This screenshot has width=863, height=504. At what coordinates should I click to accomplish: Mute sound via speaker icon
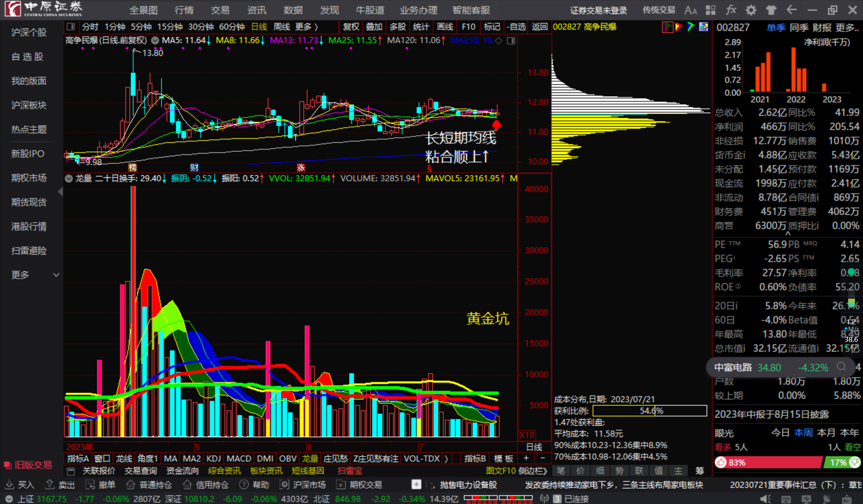point(765,499)
